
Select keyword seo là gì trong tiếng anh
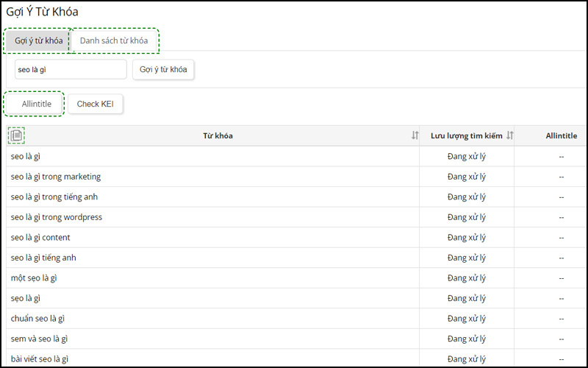click(x=54, y=197)
